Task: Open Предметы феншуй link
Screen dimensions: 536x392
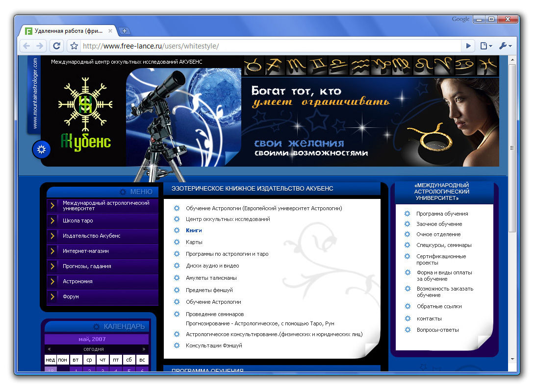Action: point(209,290)
